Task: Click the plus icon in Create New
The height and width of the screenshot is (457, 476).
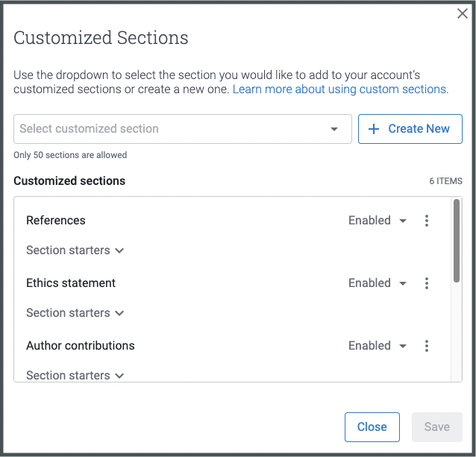Action: click(x=375, y=129)
